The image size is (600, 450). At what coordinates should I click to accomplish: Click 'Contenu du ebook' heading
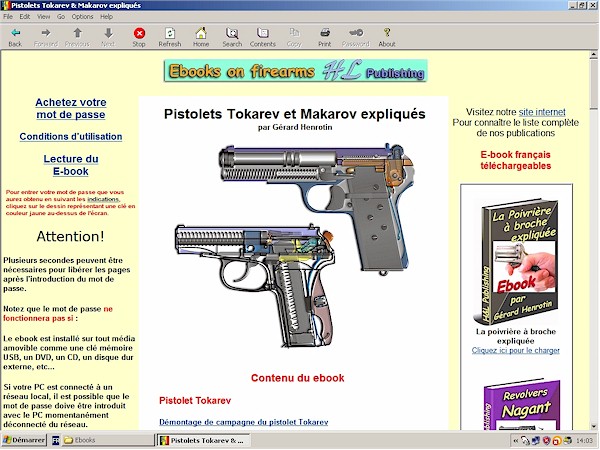297,378
